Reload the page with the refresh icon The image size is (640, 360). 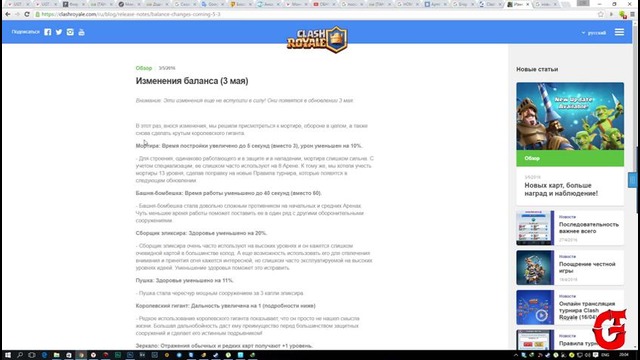click(27, 14)
